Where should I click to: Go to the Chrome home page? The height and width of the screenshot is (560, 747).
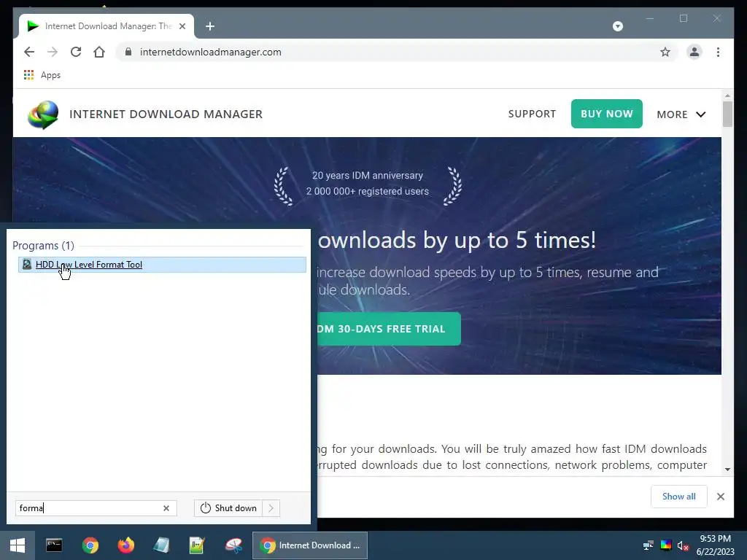[99, 52]
